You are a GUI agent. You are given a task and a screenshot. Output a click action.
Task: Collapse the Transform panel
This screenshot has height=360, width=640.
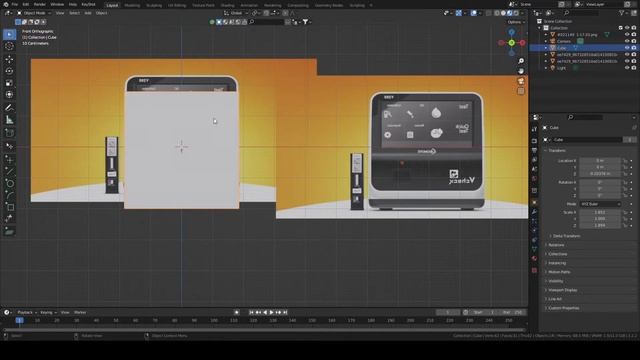point(557,151)
